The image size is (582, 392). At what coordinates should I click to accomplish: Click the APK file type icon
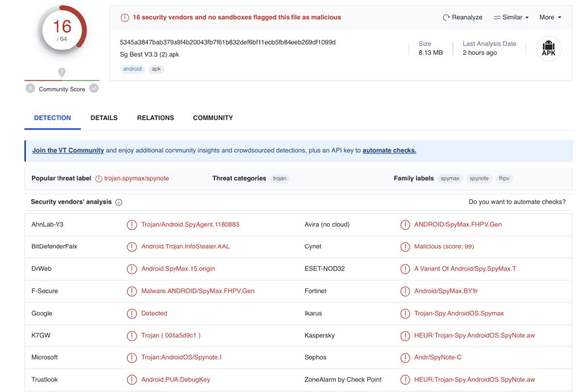[x=548, y=49]
